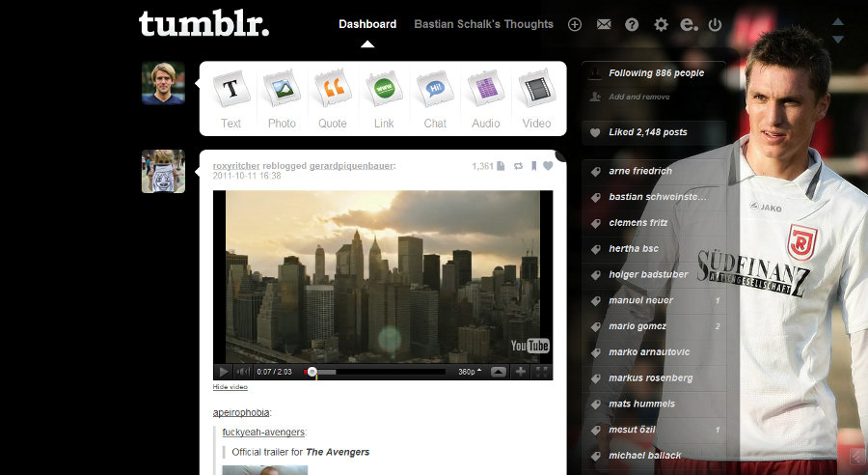
Task: Expand the video player pop-up arrow
Action: coord(499,372)
